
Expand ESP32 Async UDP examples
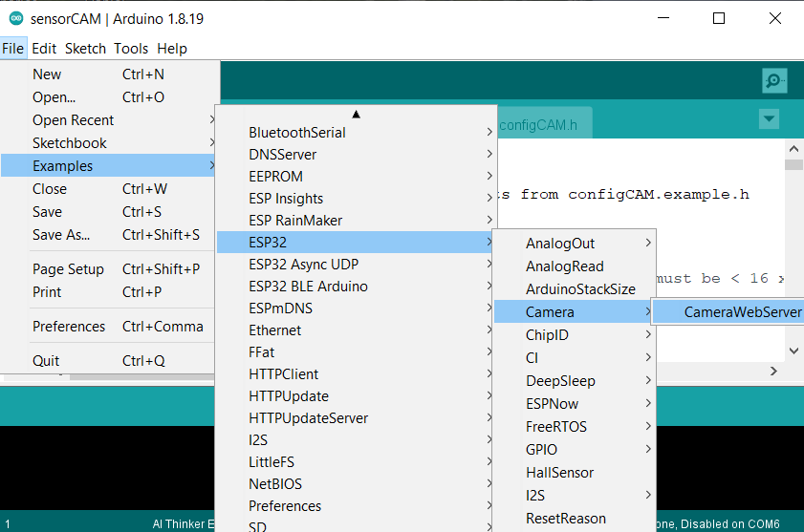[x=355, y=265]
